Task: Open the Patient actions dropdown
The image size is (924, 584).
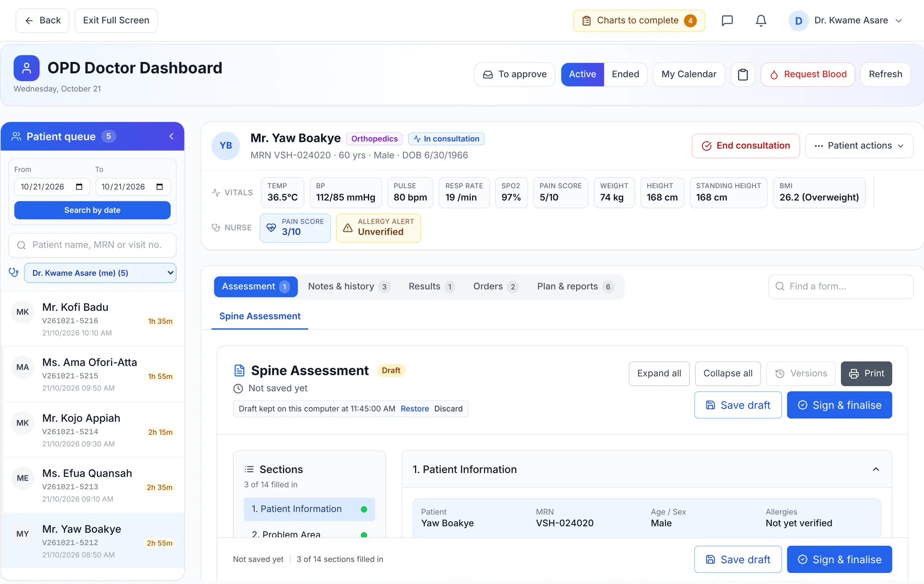Action: tap(859, 146)
